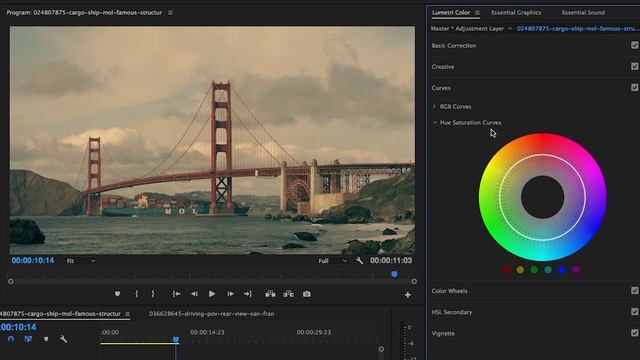Open Program panel menu icon
The height and width of the screenshot is (360, 640).
tap(170, 13)
